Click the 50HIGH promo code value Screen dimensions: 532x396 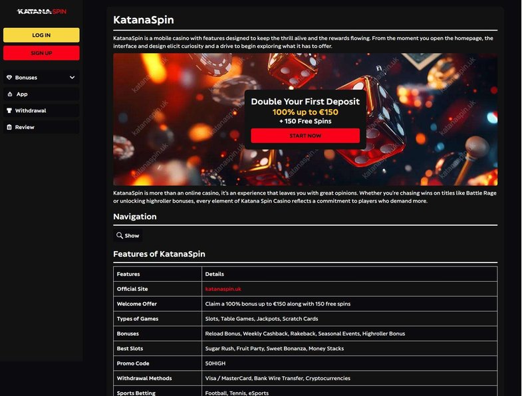pyautogui.click(x=215, y=363)
